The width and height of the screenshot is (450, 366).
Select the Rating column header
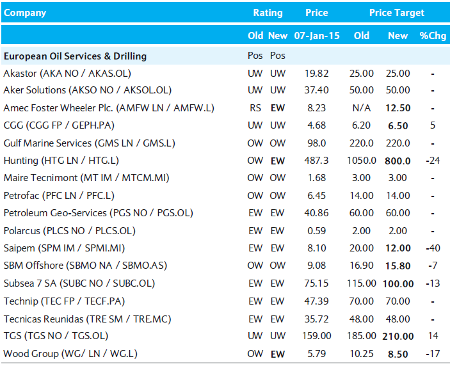[268, 13]
